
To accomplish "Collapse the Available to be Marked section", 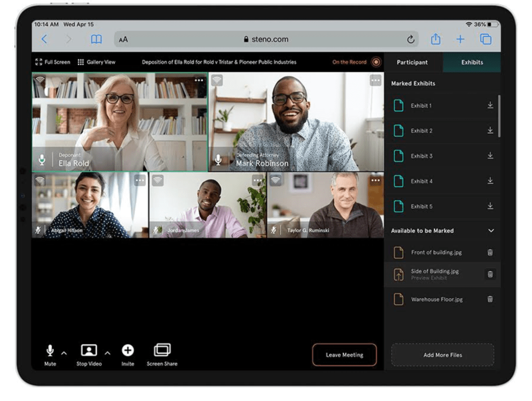I will 490,231.
